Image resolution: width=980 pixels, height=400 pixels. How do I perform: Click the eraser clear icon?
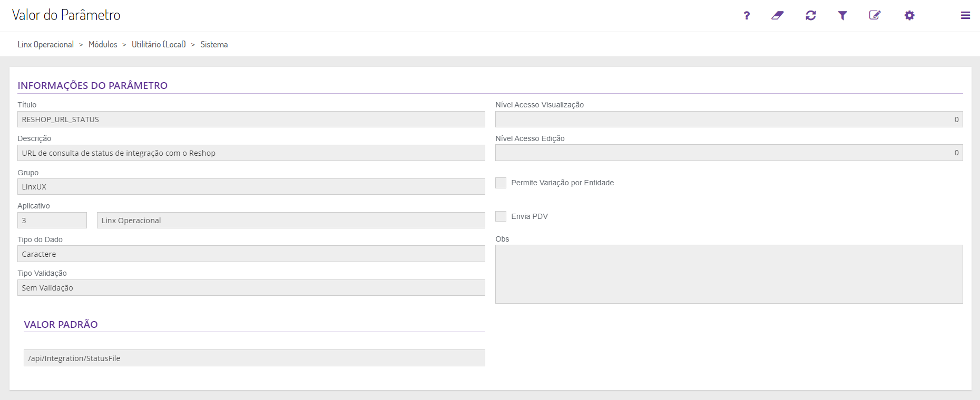pos(778,15)
